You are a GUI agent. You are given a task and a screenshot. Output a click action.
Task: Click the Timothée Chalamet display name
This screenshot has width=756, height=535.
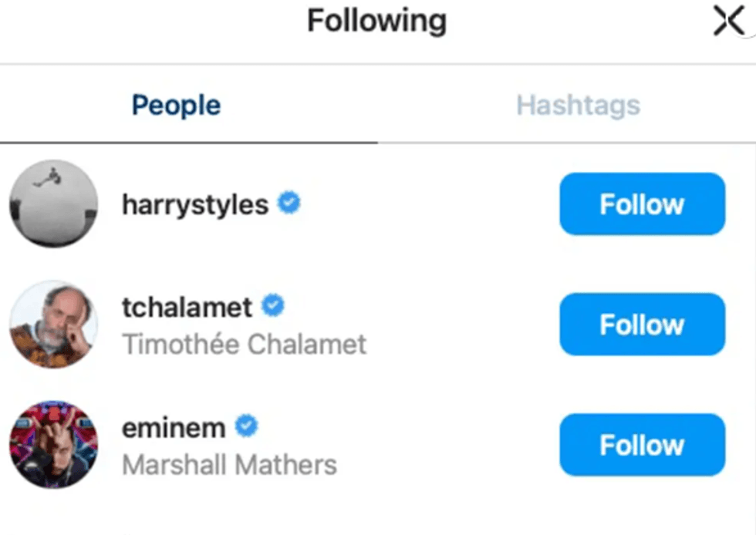(245, 344)
